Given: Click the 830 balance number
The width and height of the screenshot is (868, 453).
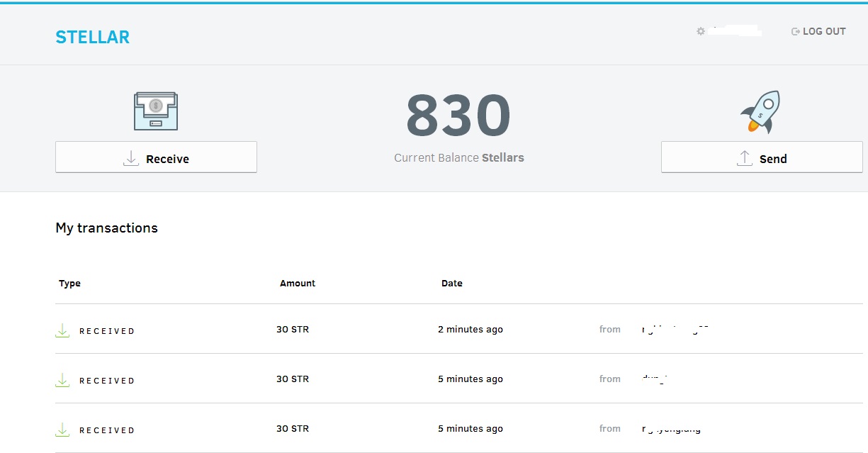Looking at the screenshot, I should pyautogui.click(x=458, y=116).
